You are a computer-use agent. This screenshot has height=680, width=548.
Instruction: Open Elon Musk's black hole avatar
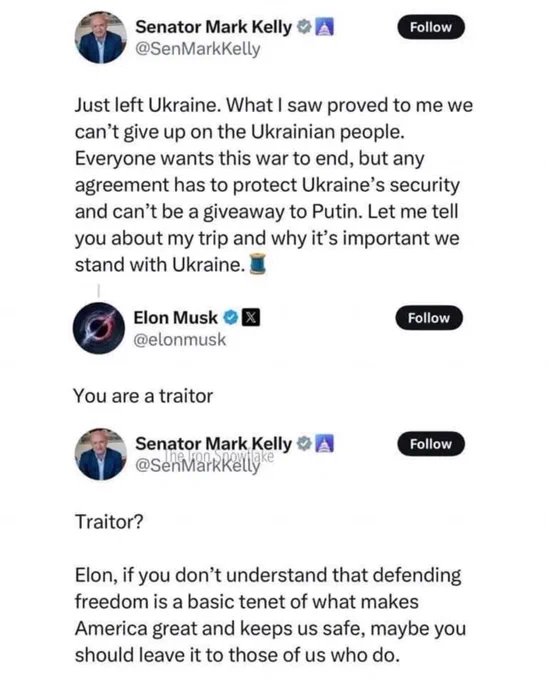(x=99, y=328)
